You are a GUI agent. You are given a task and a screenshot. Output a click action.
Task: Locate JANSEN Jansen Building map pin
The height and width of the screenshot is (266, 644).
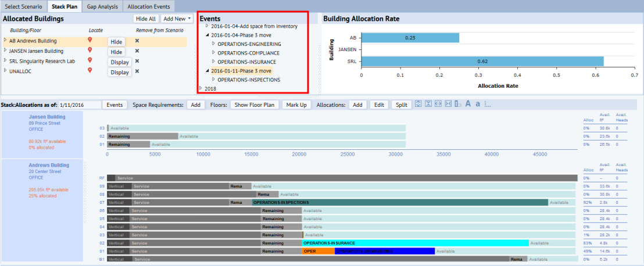click(90, 50)
